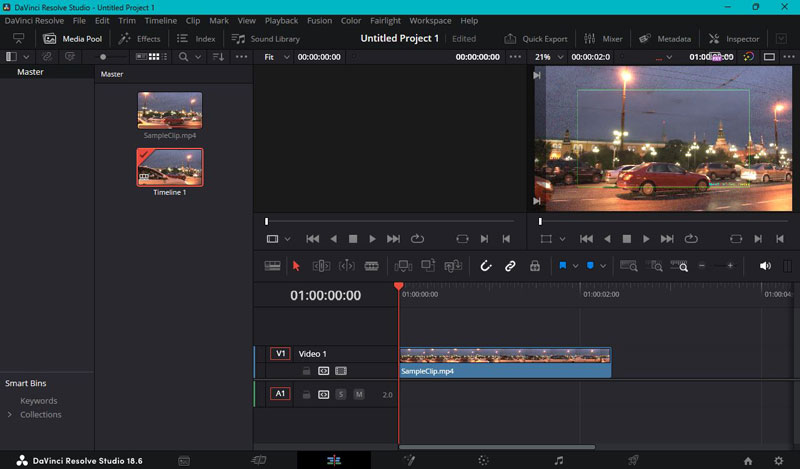Viewport: 800px width, 469px height.
Task: Switch to the Fairlight page icon
Action: pyautogui.click(x=558, y=460)
